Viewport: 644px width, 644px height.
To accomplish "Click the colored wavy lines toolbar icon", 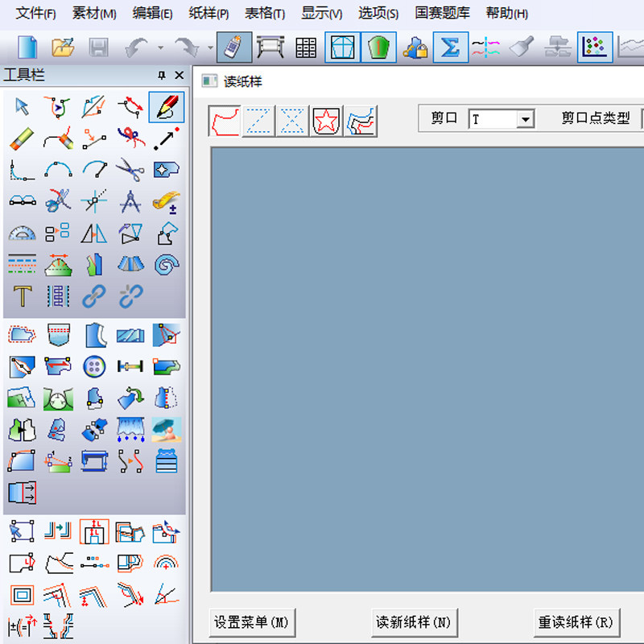I will click(x=486, y=47).
